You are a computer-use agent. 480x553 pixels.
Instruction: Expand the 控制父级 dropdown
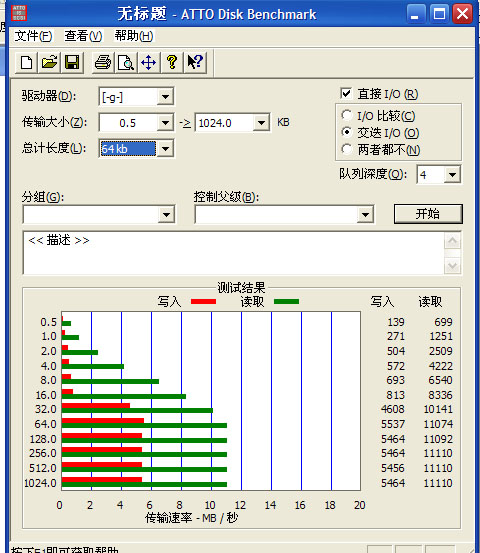point(365,214)
